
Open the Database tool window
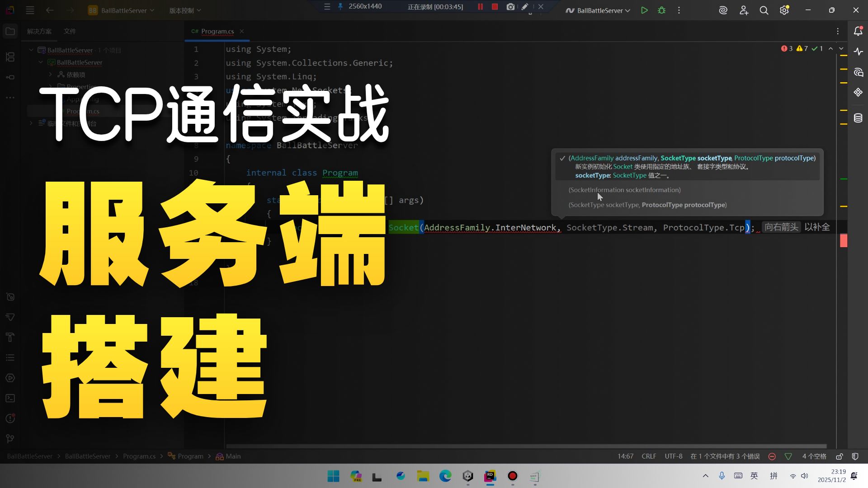tap(858, 118)
